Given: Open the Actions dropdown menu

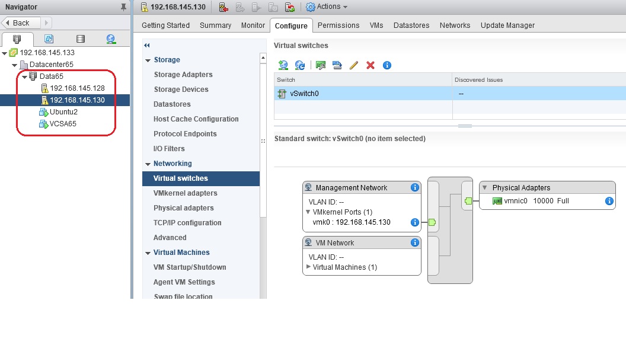Looking at the screenshot, I should [x=327, y=7].
